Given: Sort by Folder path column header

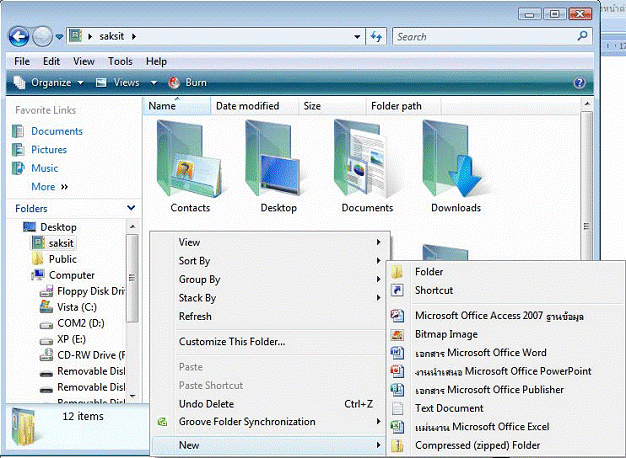Looking at the screenshot, I should tap(403, 106).
